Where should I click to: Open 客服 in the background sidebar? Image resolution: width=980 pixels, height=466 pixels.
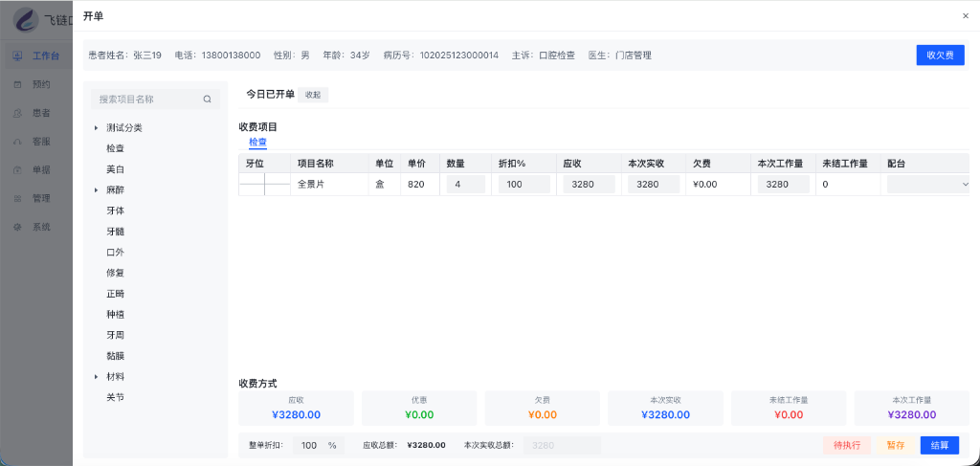pyautogui.click(x=41, y=142)
